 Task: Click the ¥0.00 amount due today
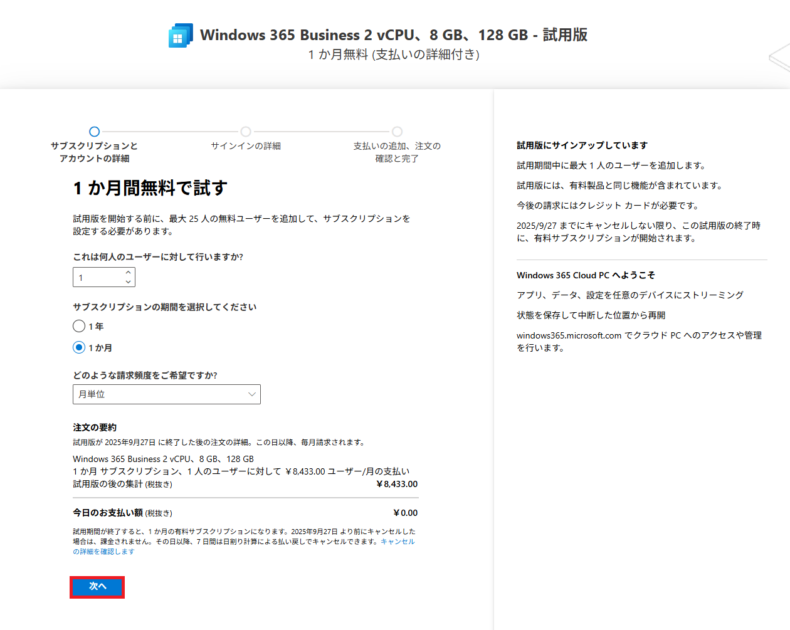[406, 513]
